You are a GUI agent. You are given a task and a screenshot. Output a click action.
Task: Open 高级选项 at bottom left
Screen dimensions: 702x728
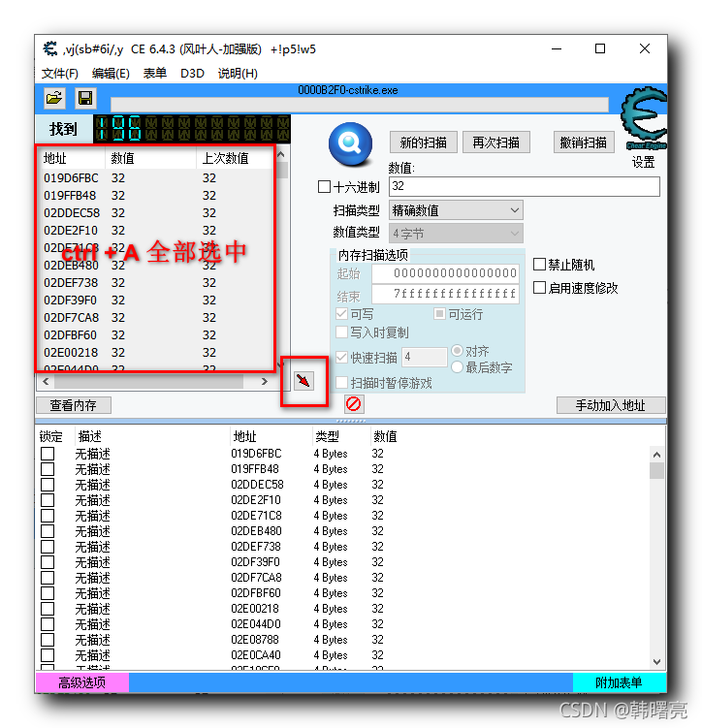point(82,682)
